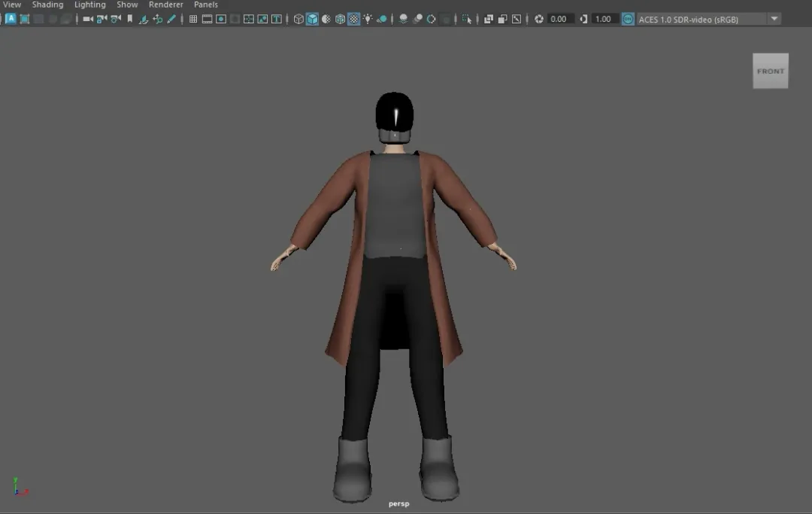Click the Safe Action icon
This screenshot has width=812, height=514.
(x=262, y=19)
